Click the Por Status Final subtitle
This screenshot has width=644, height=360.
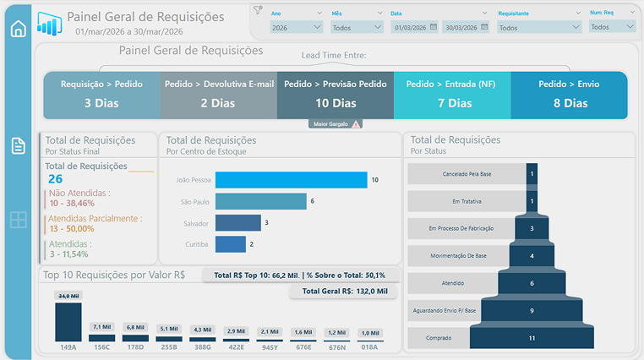coord(73,151)
